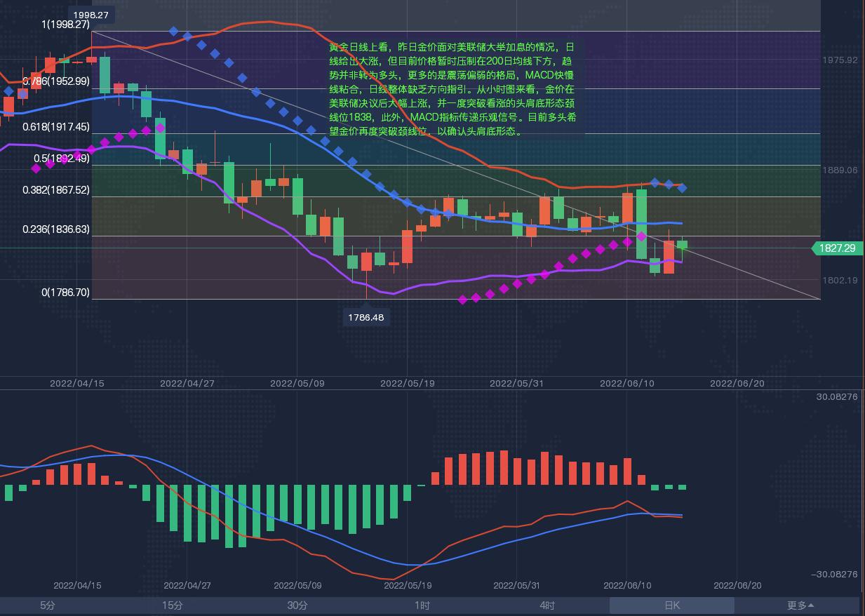Select the 日K daily chart tab
The height and width of the screenshot is (616, 865).
tap(672, 605)
